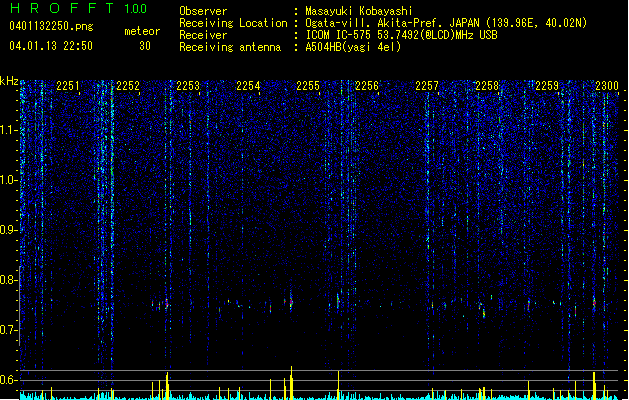Click the Ogata-vill. Akita-Pref. JAPAN location text
Image resolution: width=629 pixels, height=400 pixels.
pyautogui.click(x=446, y=23)
